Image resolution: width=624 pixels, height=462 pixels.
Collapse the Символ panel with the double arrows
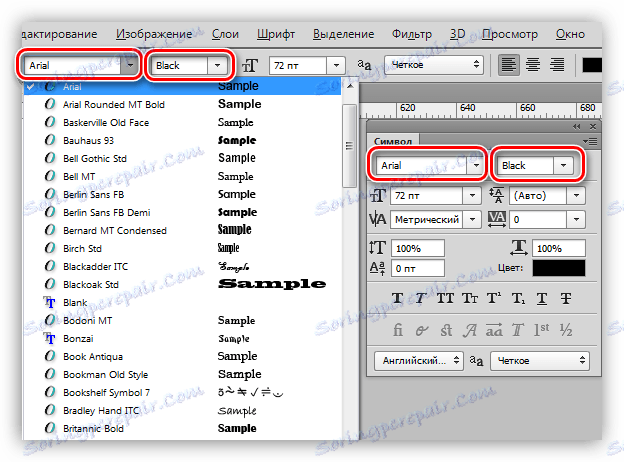(x=577, y=127)
